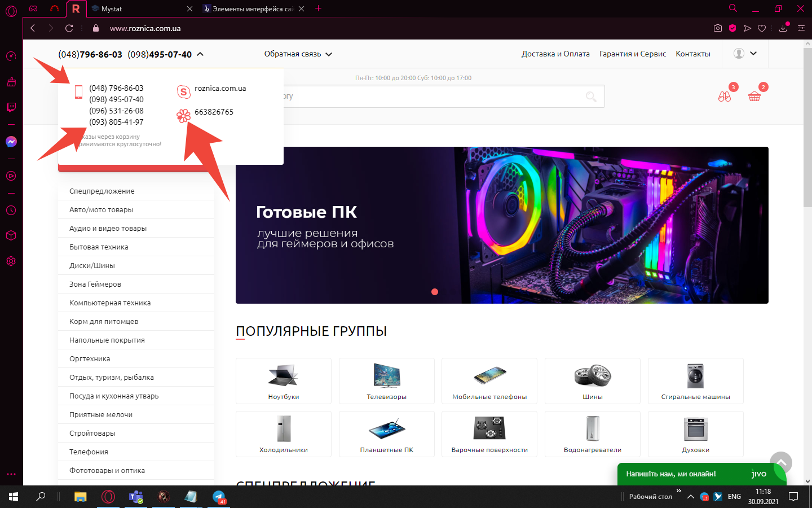Screen dimensions: 812x508
Task: Open the Доставка и Оплата link
Action: point(555,54)
